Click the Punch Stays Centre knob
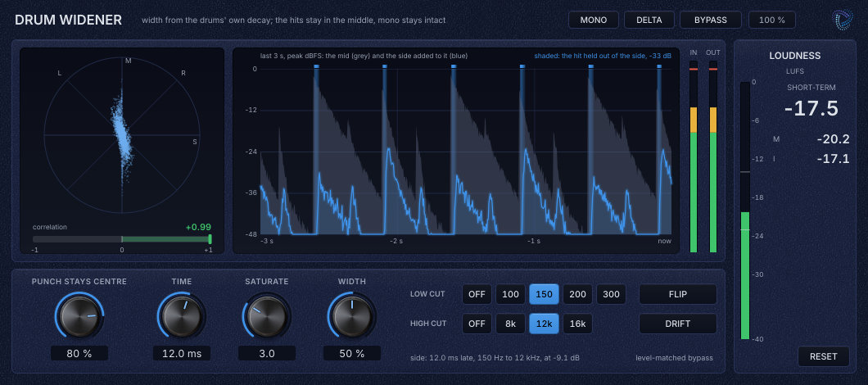 79,316
